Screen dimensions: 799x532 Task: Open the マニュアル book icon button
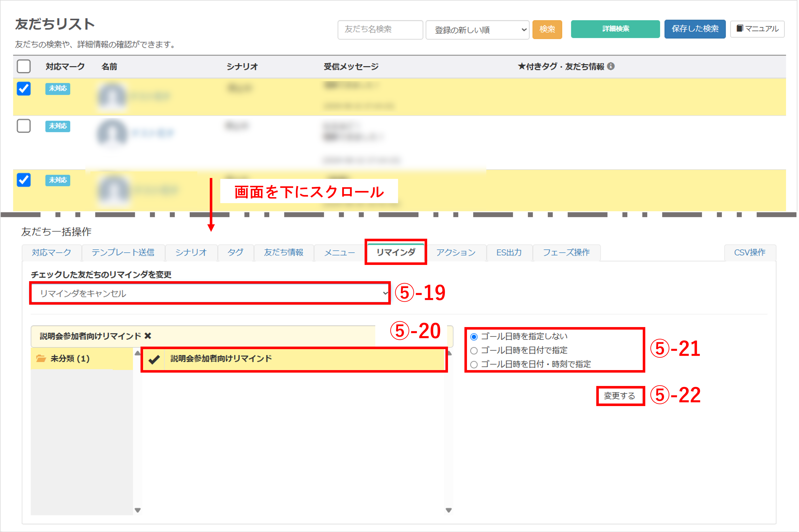pyautogui.click(x=757, y=29)
